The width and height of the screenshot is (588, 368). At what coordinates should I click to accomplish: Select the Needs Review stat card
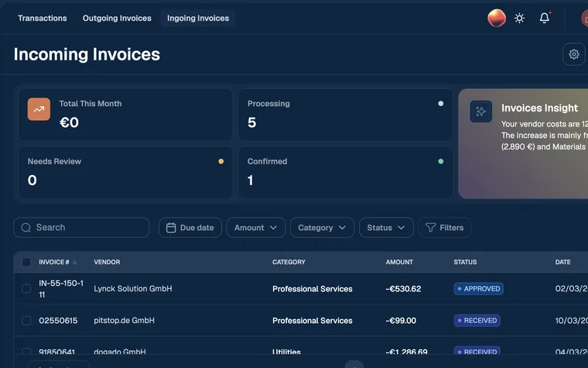pos(125,172)
